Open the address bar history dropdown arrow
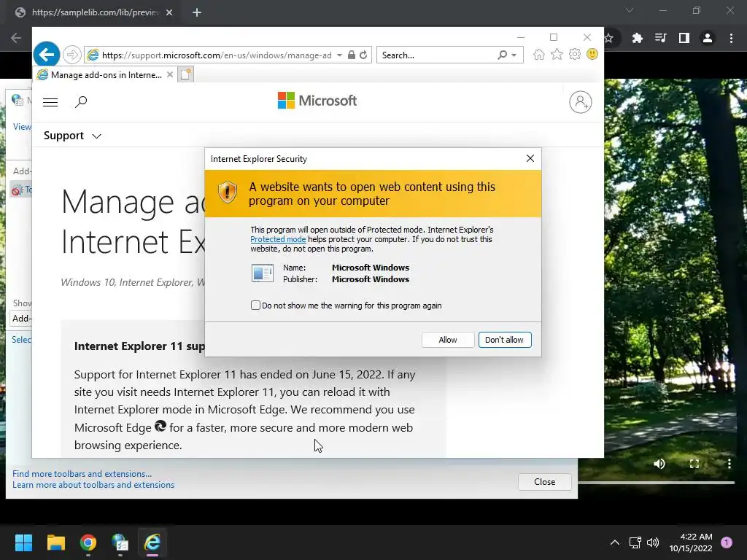This screenshot has width=747, height=560. tap(339, 55)
